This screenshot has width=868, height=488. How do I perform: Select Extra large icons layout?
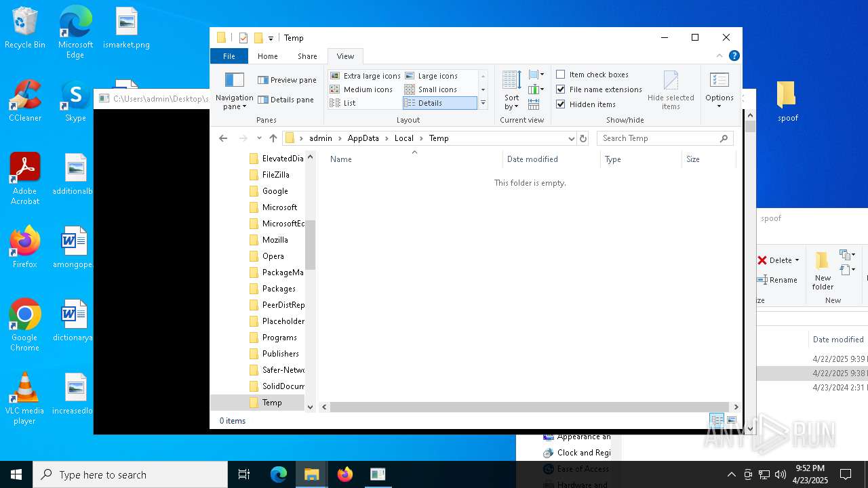[365, 76]
